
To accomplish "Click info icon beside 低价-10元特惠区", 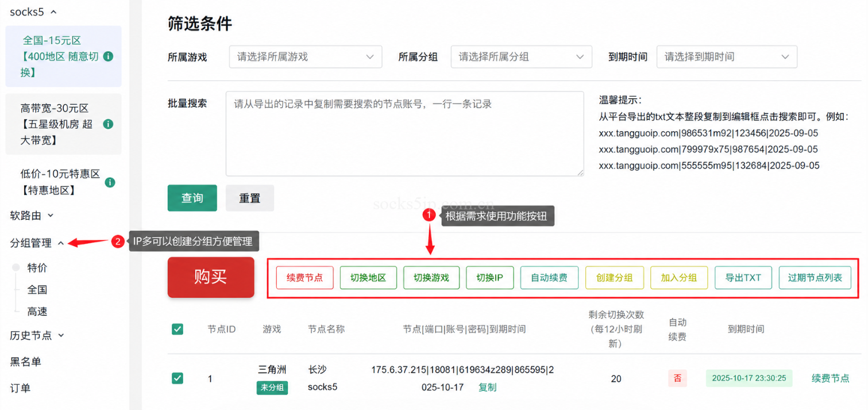I will [110, 182].
